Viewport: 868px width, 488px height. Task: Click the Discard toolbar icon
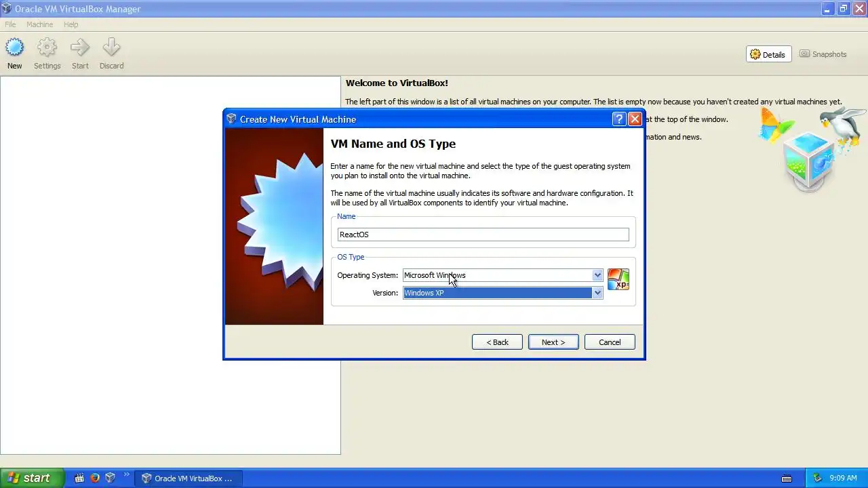[111, 54]
